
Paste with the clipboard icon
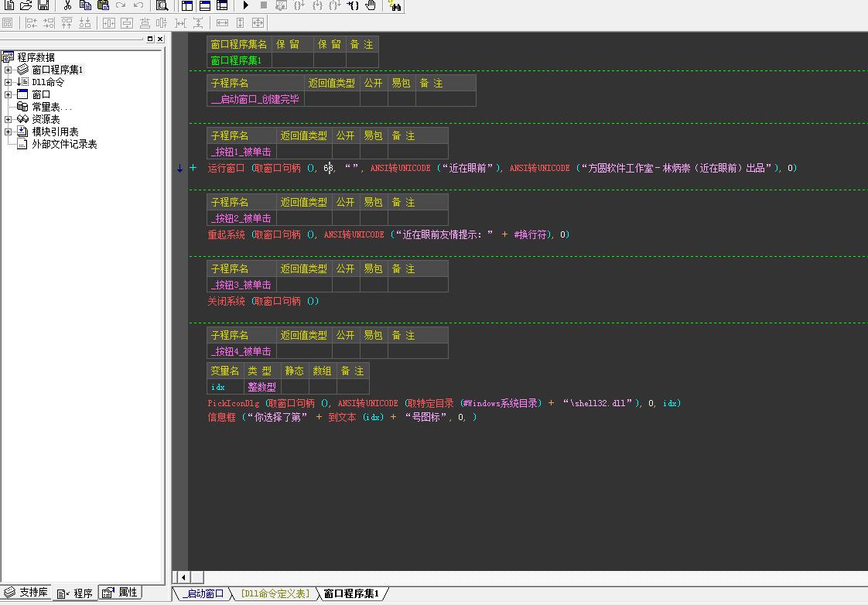tap(103, 5)
